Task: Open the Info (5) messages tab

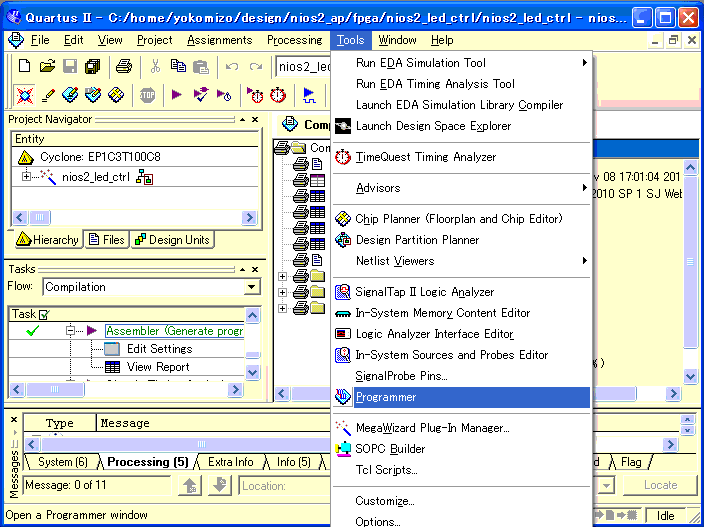Action: click(293, 462)
